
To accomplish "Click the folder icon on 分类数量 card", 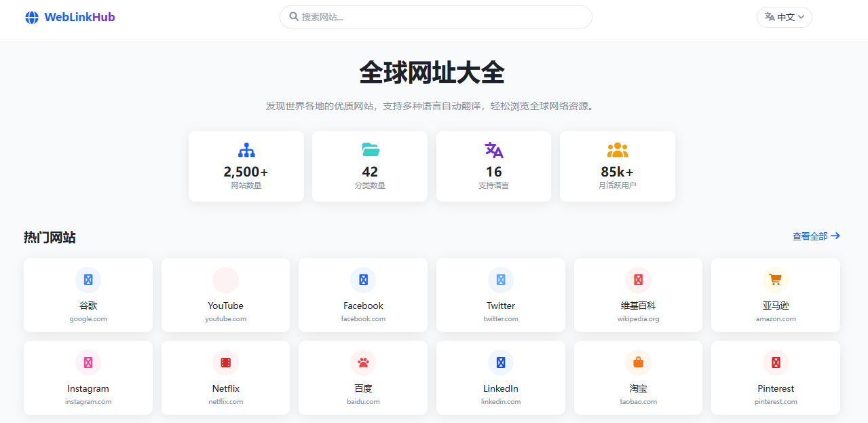I will tap(370, 149).
